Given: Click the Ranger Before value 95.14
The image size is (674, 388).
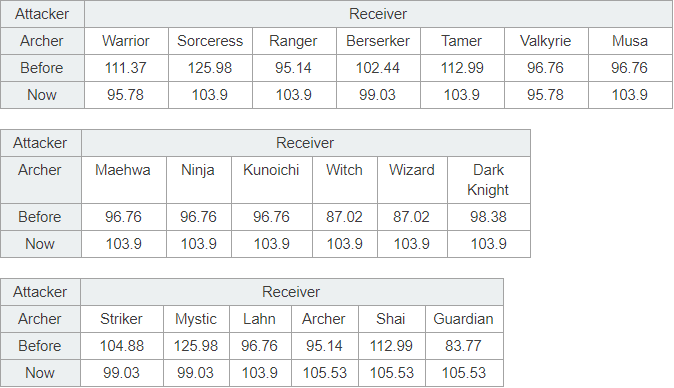Looking at the screenshot, I should click(x=294, y=68).
